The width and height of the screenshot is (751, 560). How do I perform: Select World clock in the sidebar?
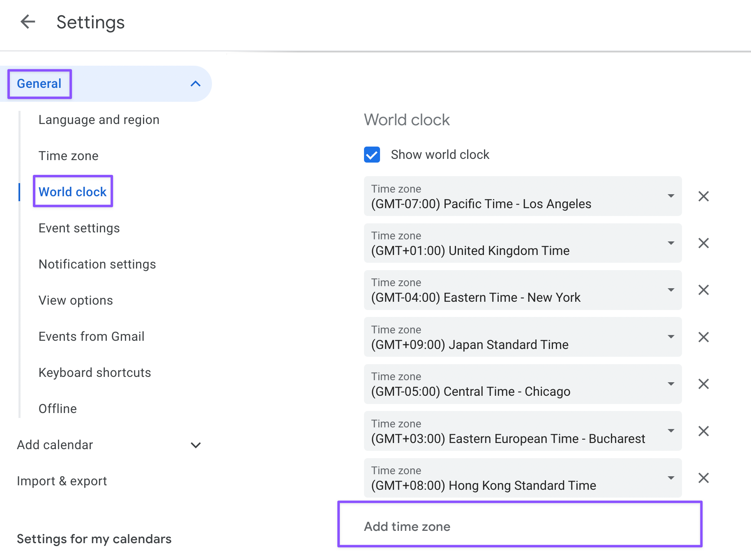point(73,192)
